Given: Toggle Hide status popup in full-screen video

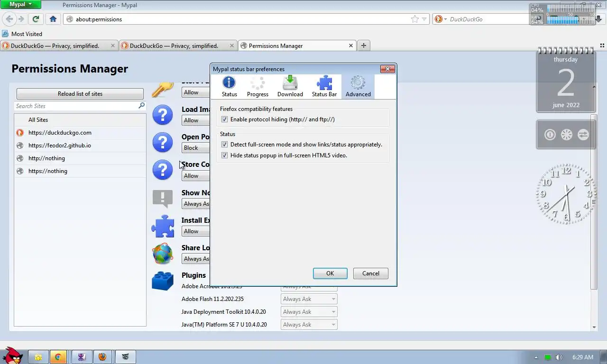Looking at the screenshot, I should [x=224, y=155].
